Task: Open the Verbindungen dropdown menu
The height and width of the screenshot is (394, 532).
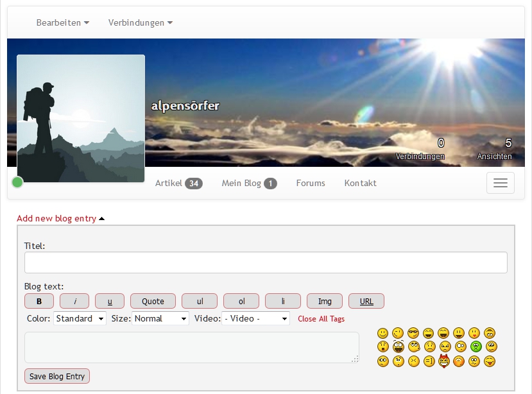Action: tap(140, 22)
